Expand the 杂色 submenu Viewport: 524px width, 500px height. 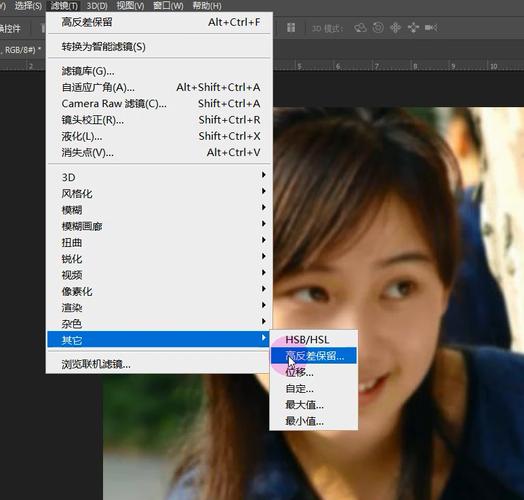tap(159, 324)
